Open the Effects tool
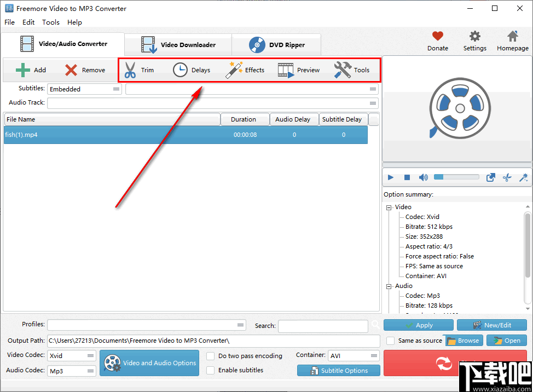 pyautogui.click(x=246, y=70)
